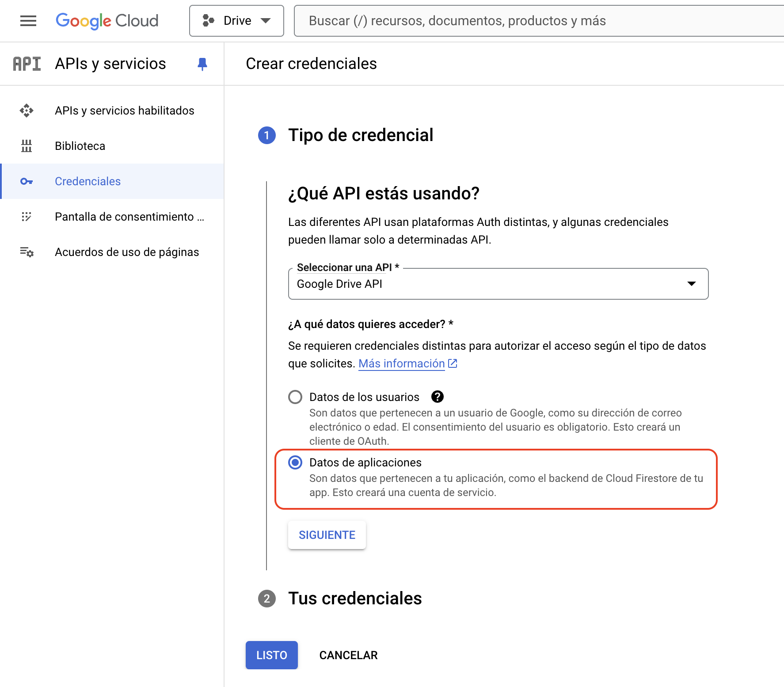Click the Credenciales key icon
This screenshot has height=687, width=784.
27,181
